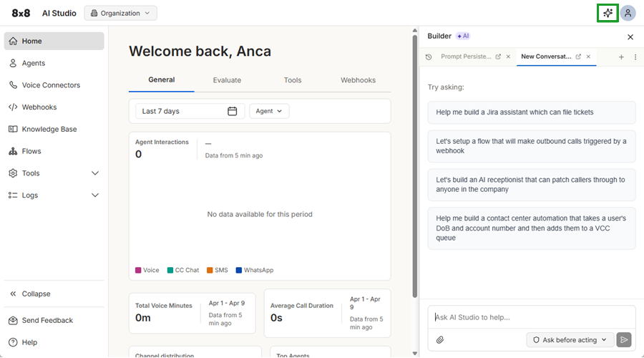Open Help from sidebar
The image size is (644, 358).
[54, 342]
